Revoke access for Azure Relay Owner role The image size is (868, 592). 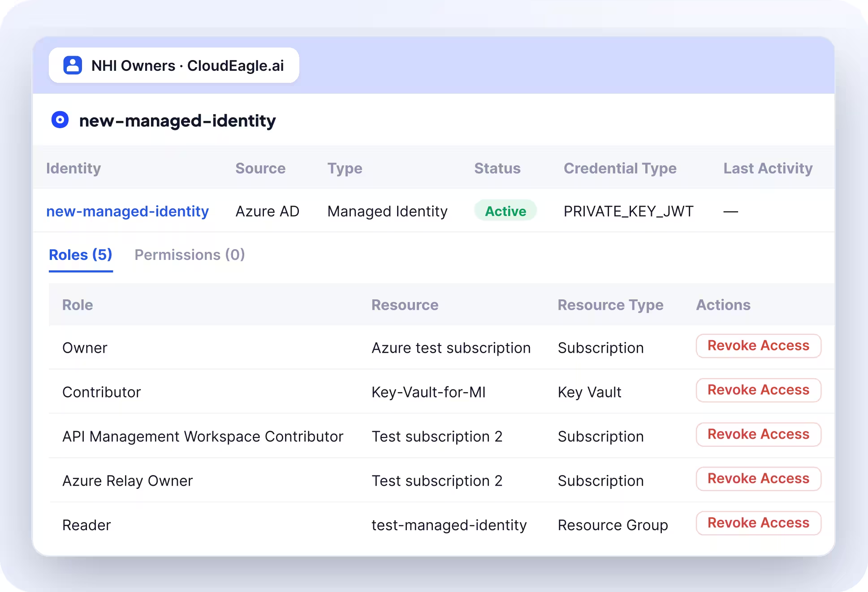tap(758, 479)
